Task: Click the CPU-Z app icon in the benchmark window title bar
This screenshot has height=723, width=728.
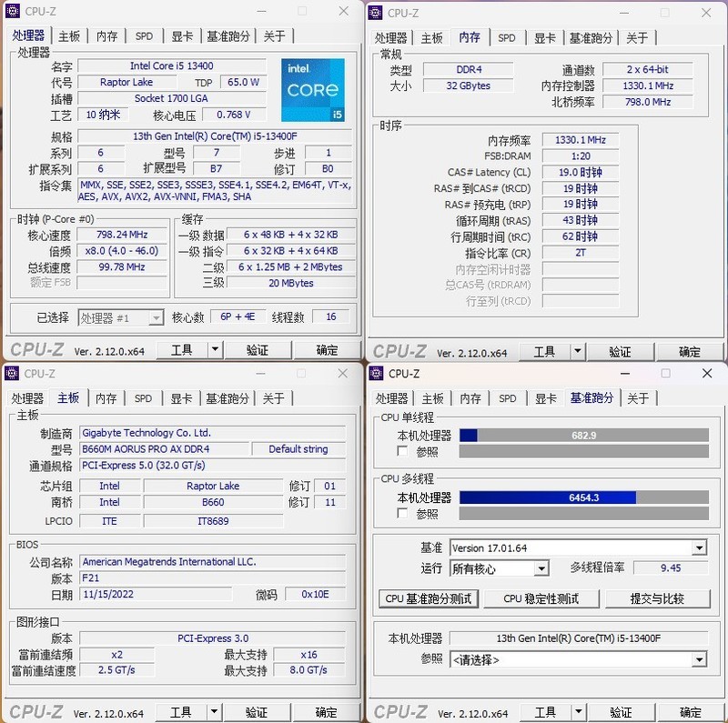Action: [376, 373]
